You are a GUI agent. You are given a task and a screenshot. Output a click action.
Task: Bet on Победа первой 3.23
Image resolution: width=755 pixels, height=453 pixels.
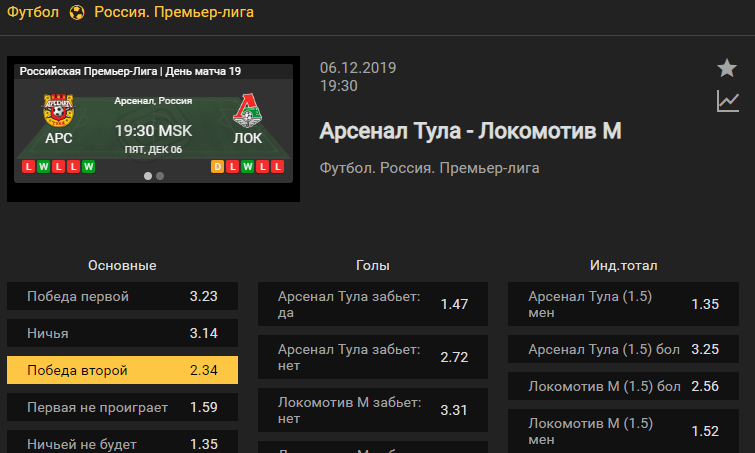122,296
